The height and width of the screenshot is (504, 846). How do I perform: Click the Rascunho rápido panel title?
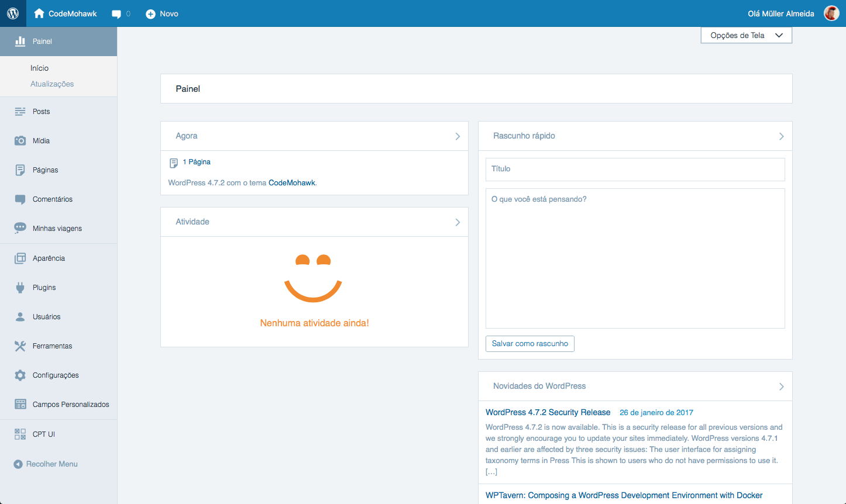coord(524,136)
